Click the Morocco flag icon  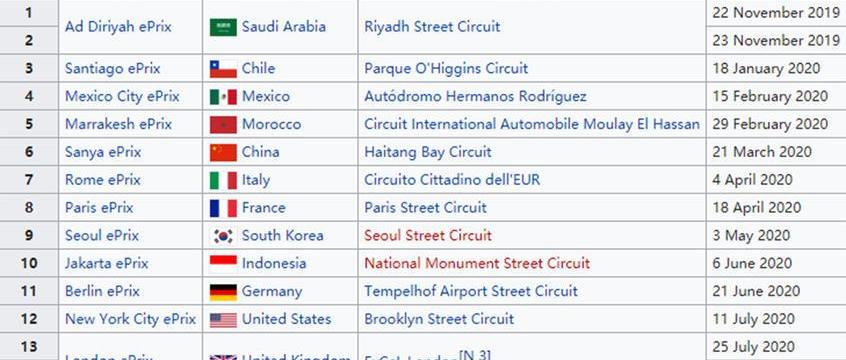point(223,125)
